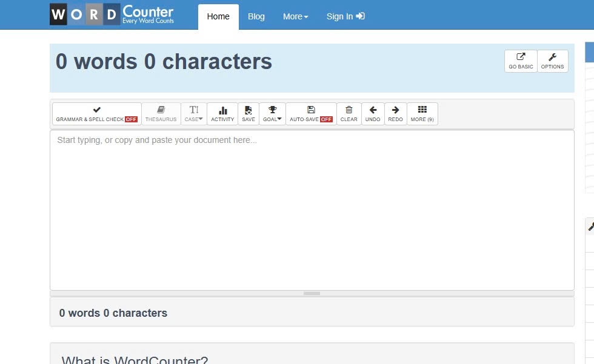Viewport: 594px width, 364px height.
Task: Click the Redo right arrow
Action: click(395, 113)
